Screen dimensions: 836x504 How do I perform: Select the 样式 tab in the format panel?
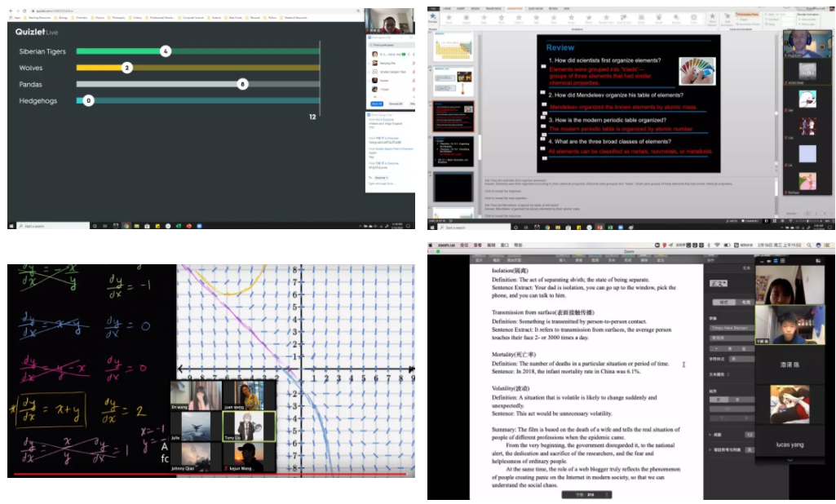pyautogui.click(x=724, y=303)
